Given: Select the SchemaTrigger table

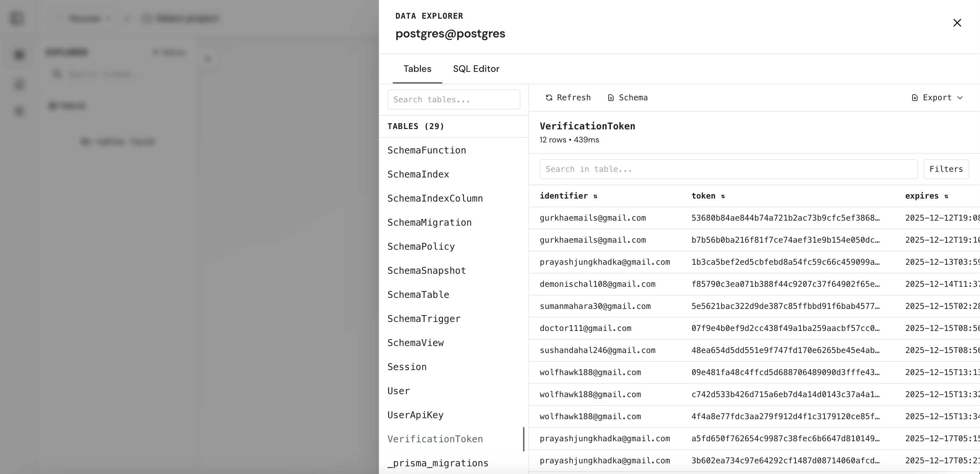Looking at the screenshot, I should [x=424, y=319].
